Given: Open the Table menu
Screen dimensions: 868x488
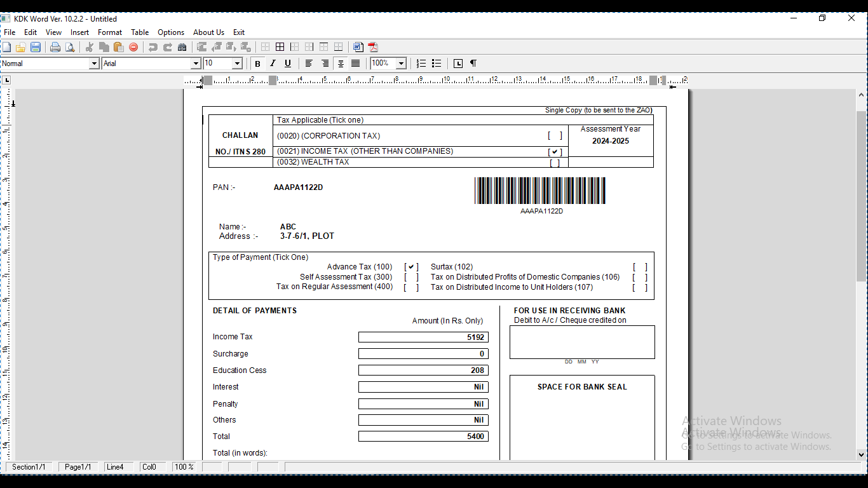Looking at the screenshot, I should click(140, 32).
